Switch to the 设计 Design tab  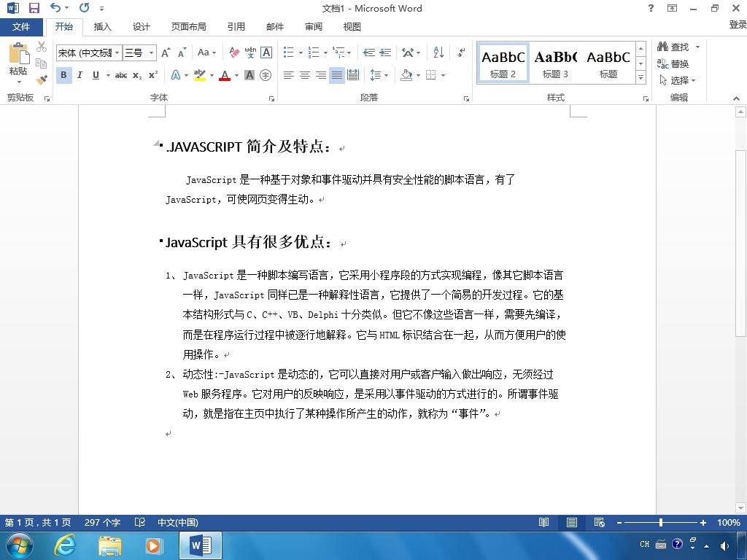click(141, 27)
